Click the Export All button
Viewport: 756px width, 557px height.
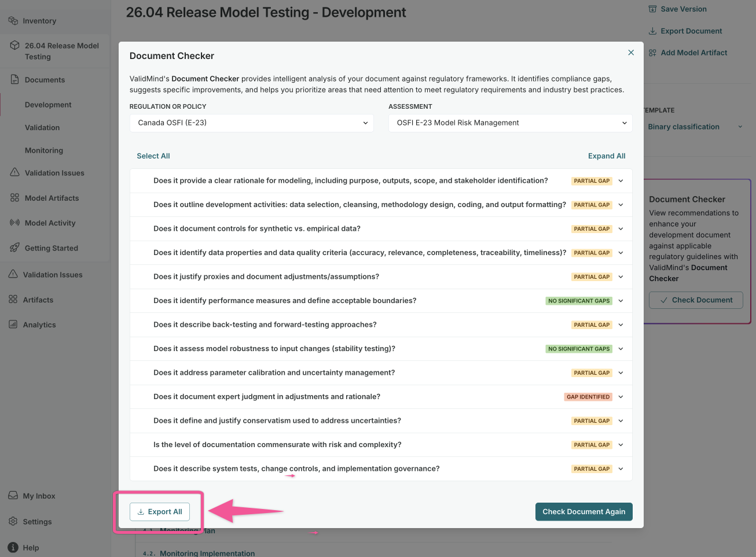pyautogui.click(x=160, y=512)
